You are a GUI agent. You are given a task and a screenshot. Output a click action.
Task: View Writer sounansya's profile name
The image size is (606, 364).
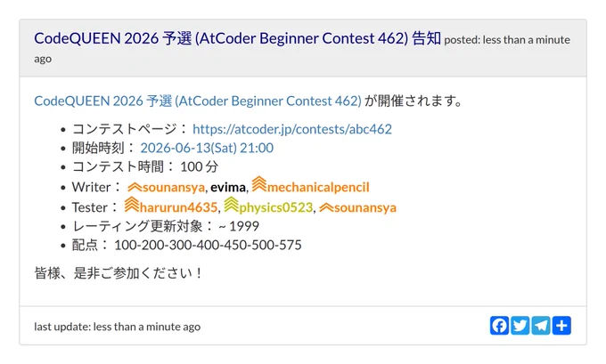click(x=174, y=187)
